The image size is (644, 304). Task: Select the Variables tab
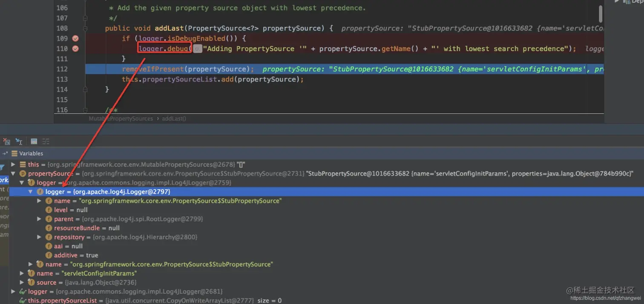[x=31, y=153]
